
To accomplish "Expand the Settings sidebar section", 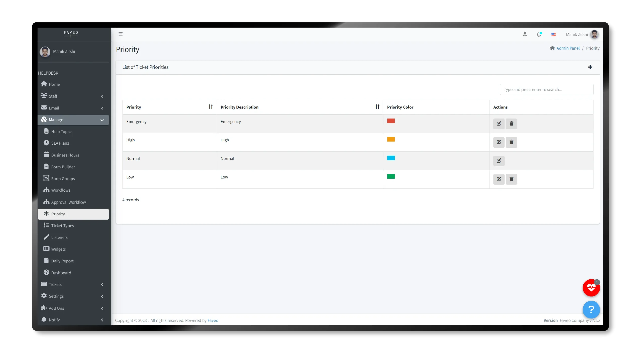I will pos(73,296).
